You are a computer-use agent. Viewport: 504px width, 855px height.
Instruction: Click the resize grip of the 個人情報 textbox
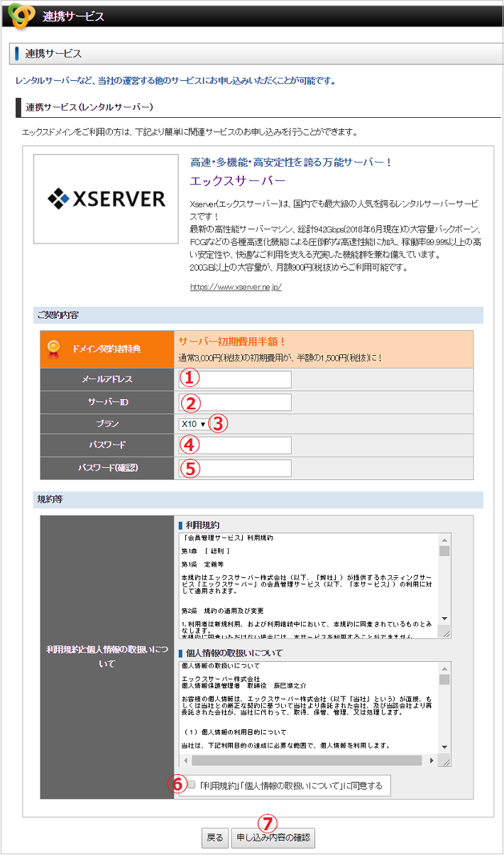[445, 761]
